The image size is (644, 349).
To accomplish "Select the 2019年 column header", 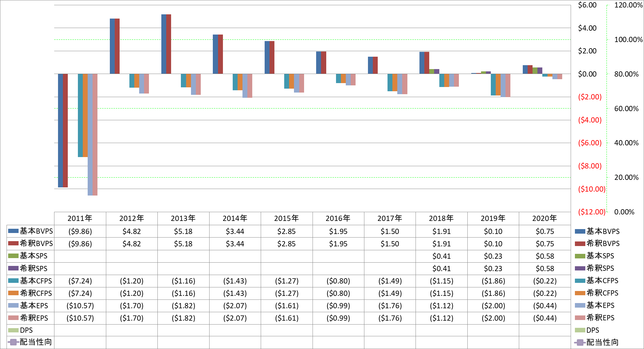I will 493,218.
